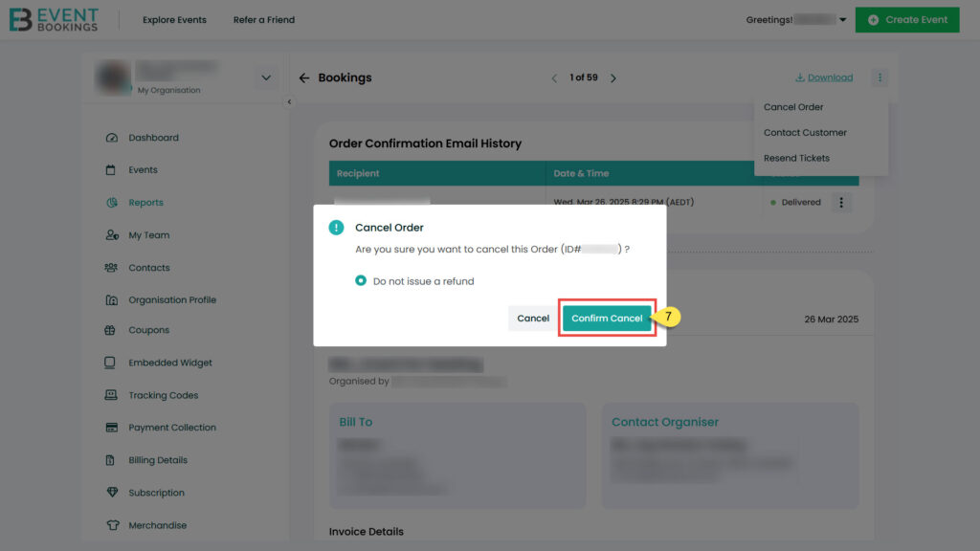Open the three-dot menu next to Download

tap(880, 77)
